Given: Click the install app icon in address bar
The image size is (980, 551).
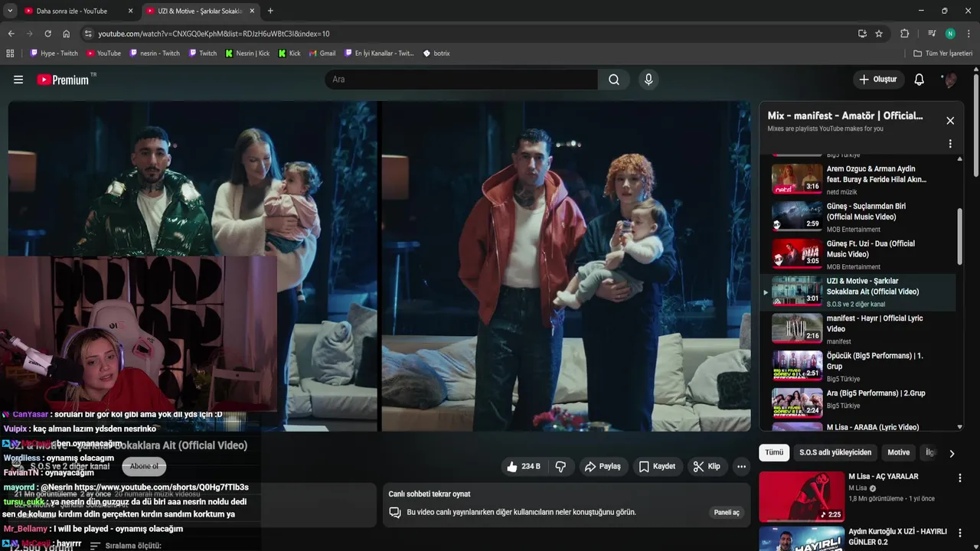Looking at the screenshot, I should [x=862, y=34].
